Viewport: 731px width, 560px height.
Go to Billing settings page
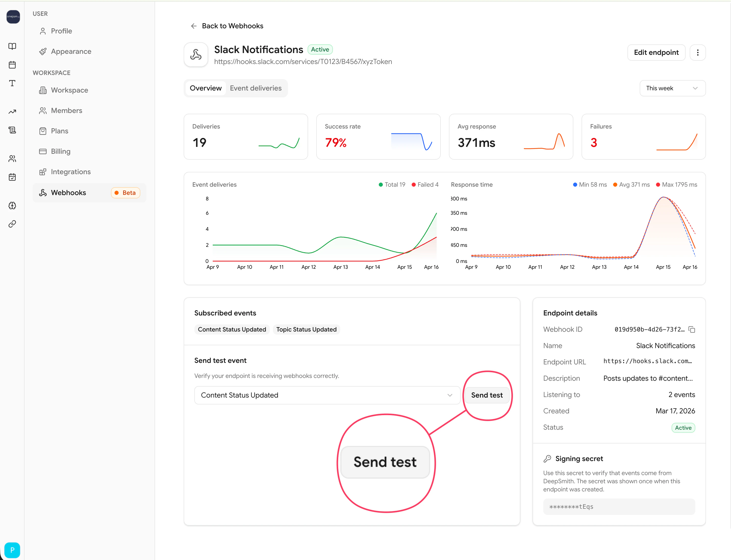point(61,151)
